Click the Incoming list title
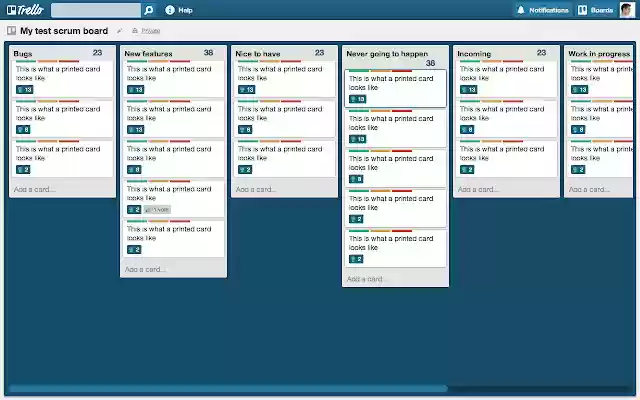 [474, 53]
